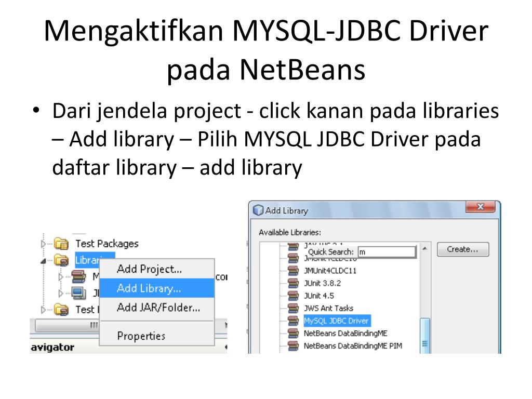Select JUnit 3.8.2 library

(322, 283)
